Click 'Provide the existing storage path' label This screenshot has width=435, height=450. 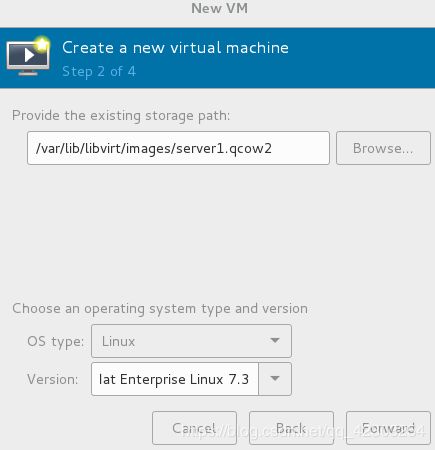pyautogui.click(x=121, y=116)
